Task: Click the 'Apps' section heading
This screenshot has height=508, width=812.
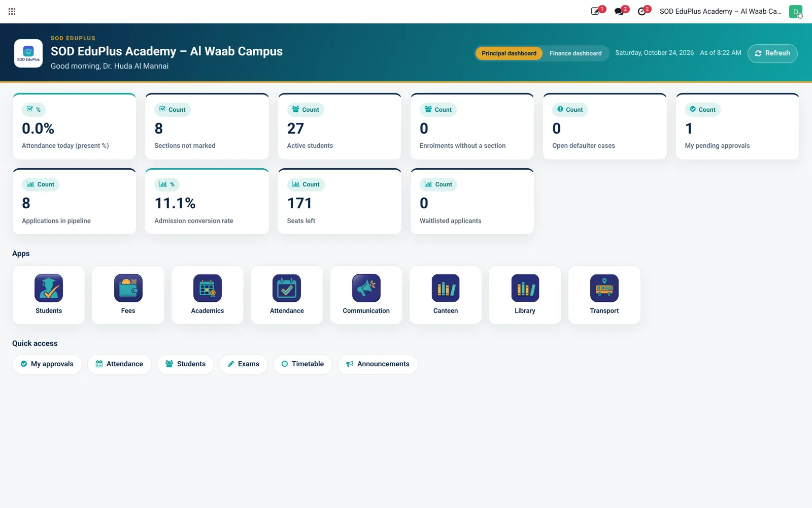Action: (21, 253)
